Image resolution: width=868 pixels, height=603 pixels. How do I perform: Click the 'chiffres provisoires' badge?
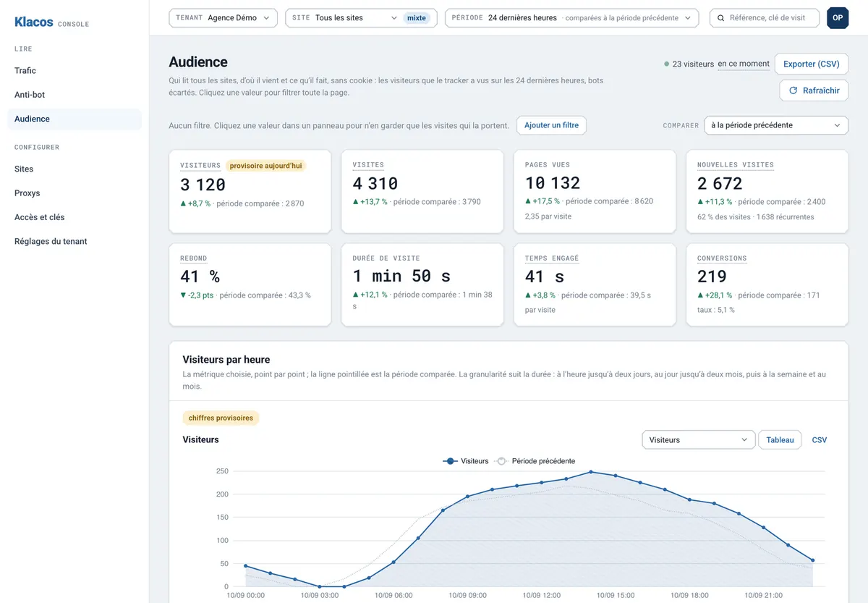point(221,418)
